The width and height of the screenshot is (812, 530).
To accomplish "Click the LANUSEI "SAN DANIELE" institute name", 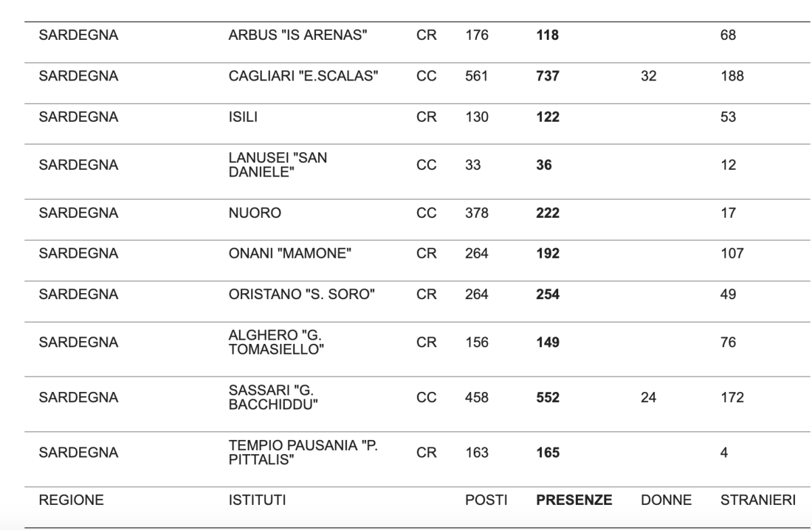I will (x=278, y=164).
